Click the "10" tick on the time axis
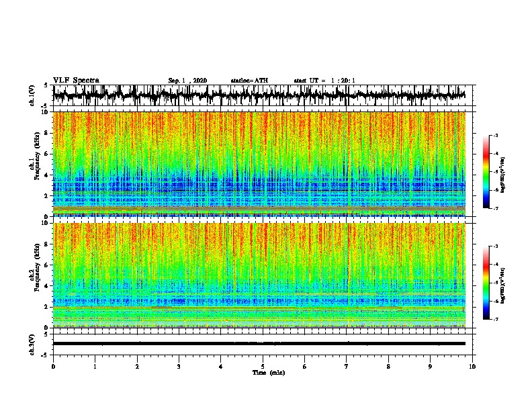The height and width of the screenshot is (411, 532). click(472, 367)
